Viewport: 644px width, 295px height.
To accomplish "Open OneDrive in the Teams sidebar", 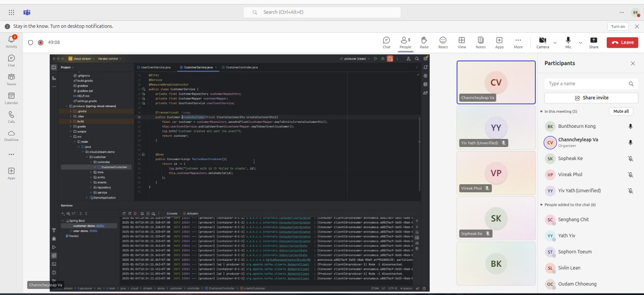I will 11,135.
